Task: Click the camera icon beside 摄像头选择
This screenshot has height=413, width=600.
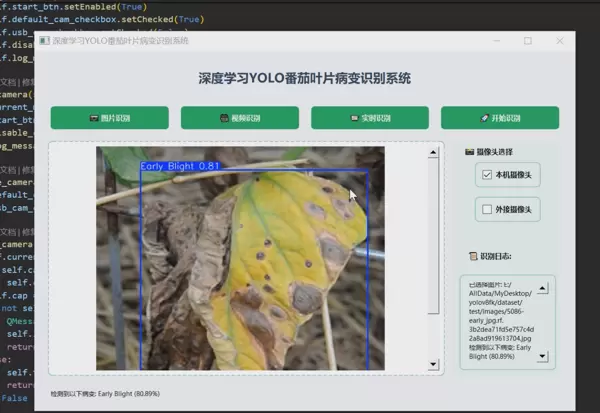Action: pyautogui.click(x=470, y=152)
